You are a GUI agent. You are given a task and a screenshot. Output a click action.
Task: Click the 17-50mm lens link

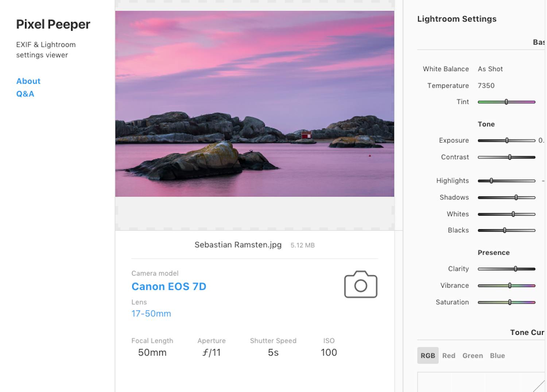151,313
